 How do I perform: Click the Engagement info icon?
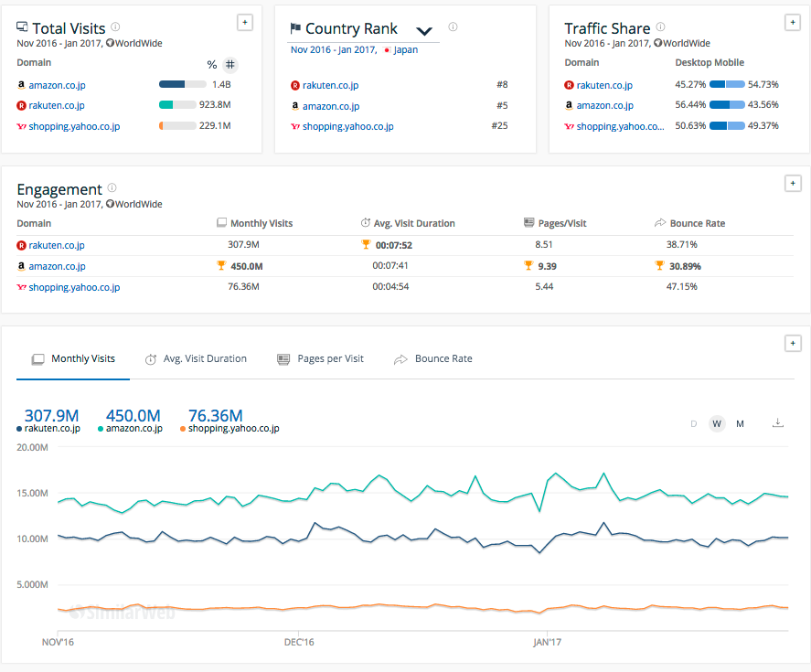tap(112, 187)
